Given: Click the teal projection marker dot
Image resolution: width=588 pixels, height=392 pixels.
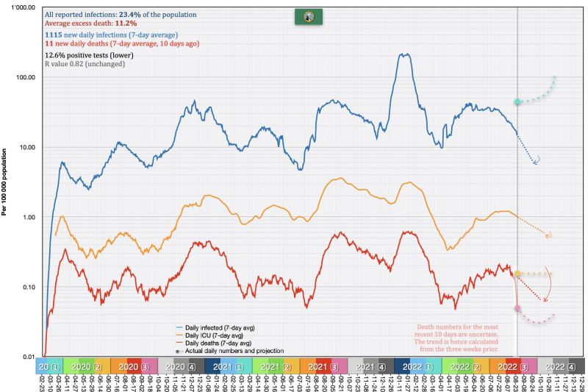Looking at the screenshot, I should [x=517, y=101].
